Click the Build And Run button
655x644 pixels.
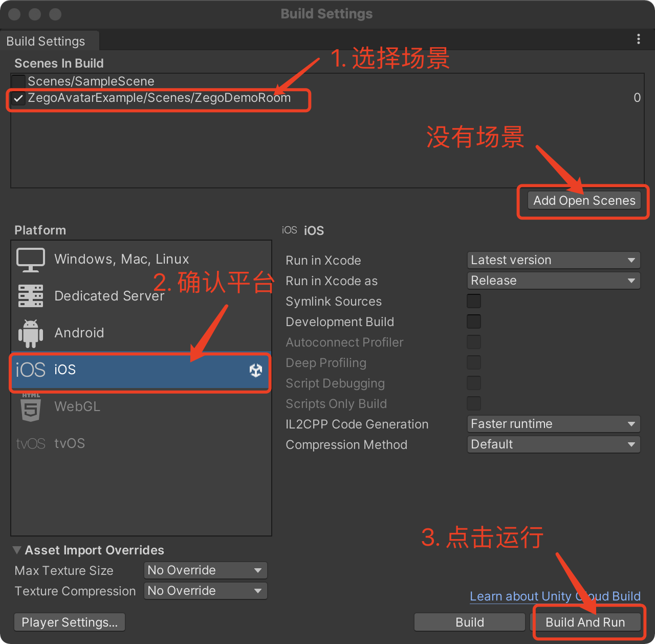(585, 622)
